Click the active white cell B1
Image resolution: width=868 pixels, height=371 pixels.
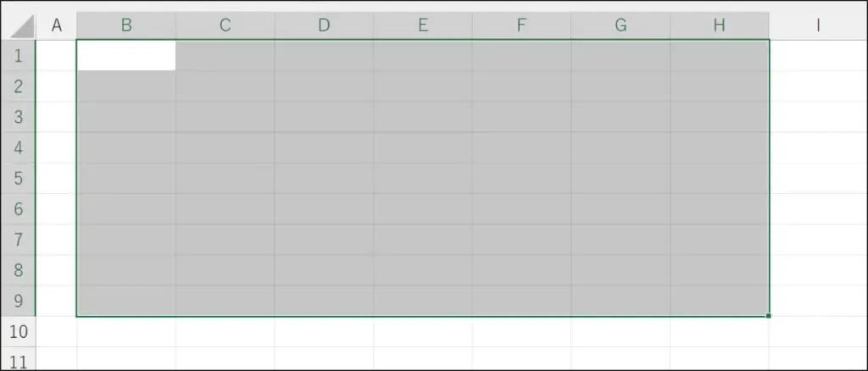coord(126,56)
